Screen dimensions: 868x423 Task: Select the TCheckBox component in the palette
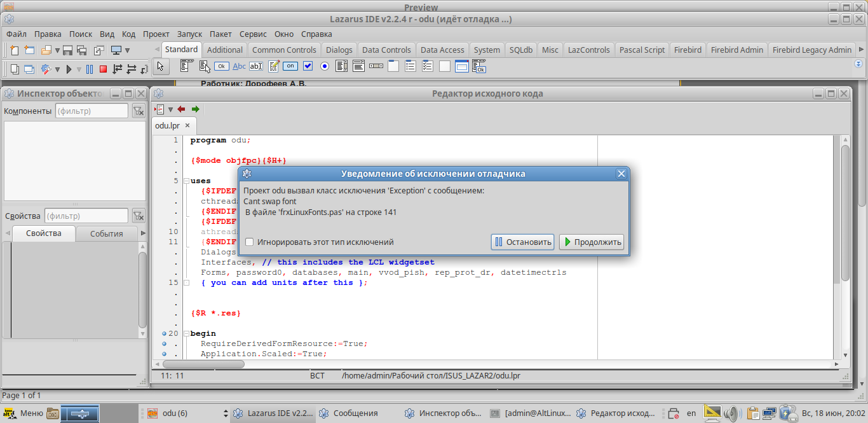pyautogui.click(x=308, y=66)
